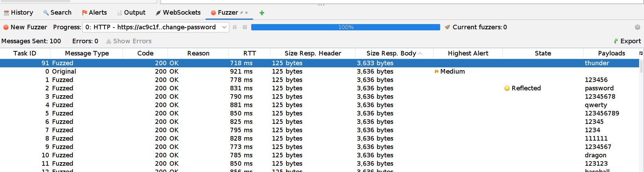The image size is (644, 172).
Task: Sort by Task ID column
Action: coord(25,53)
